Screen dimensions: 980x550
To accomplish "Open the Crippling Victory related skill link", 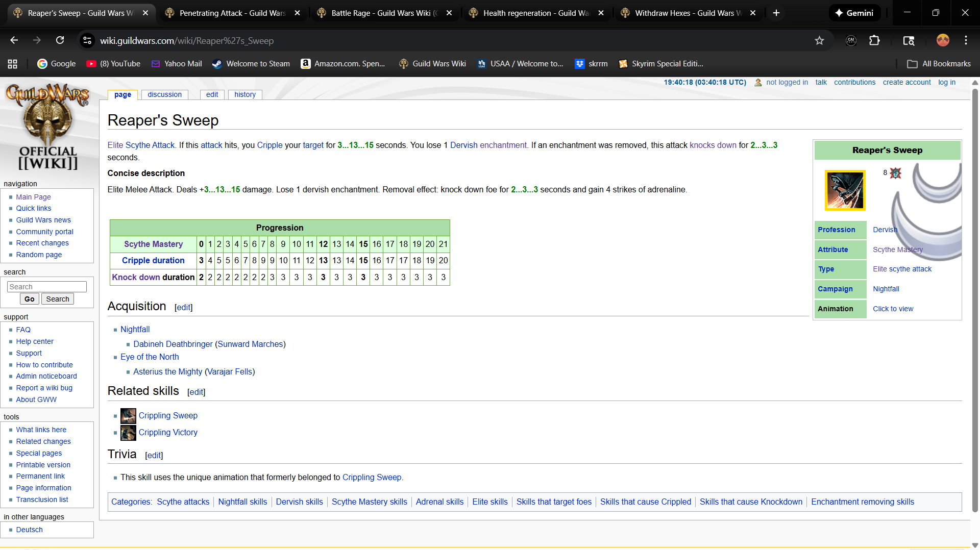I will (168, 433).
